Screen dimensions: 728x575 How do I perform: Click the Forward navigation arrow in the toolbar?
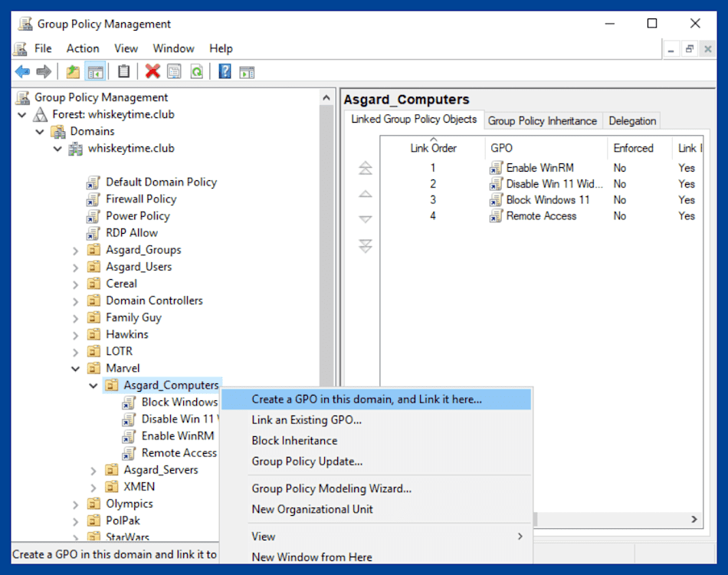point(44,71)
